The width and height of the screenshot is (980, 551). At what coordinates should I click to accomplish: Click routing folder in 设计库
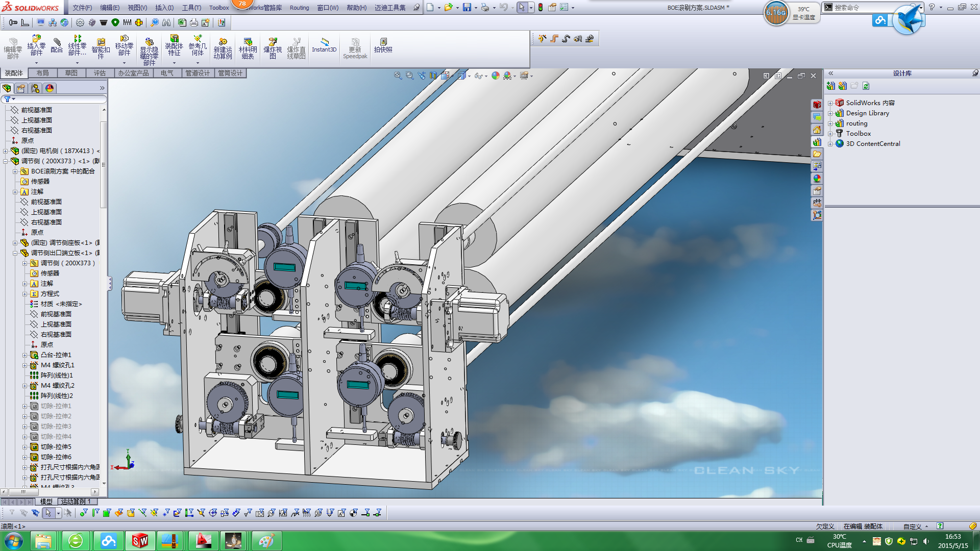click(856, 123)
